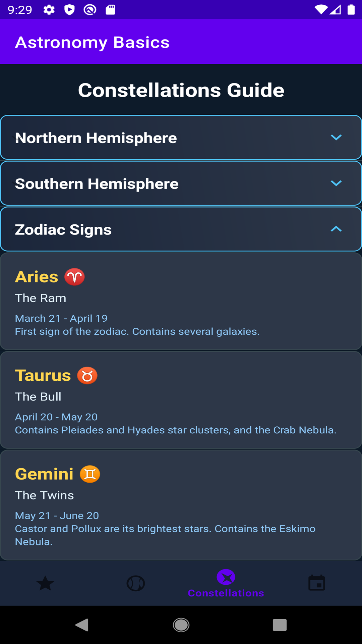
Task: Expand the Northern Hemisphere chevron
Action: pos(336,138)
